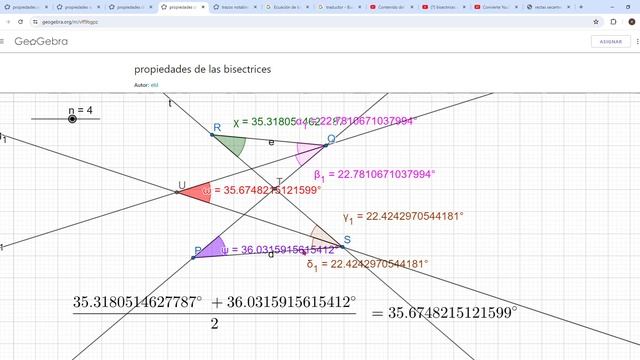Click the segment label d
Screen dimensions: 640x360
pos(271,254)
